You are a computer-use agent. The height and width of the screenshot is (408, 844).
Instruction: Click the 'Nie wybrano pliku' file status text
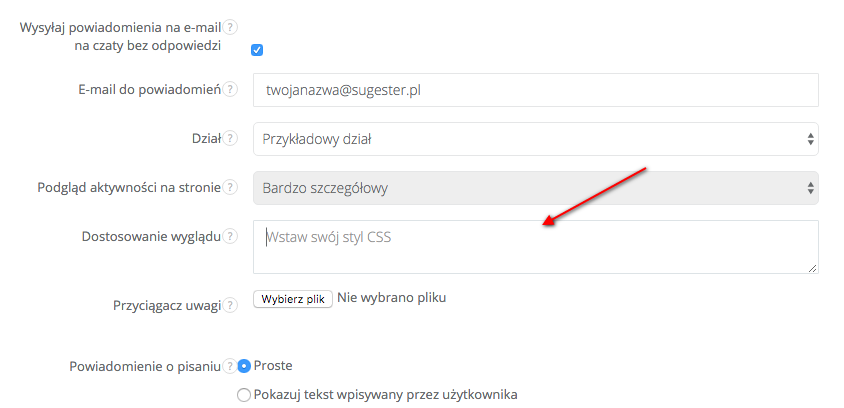[391, 298]
